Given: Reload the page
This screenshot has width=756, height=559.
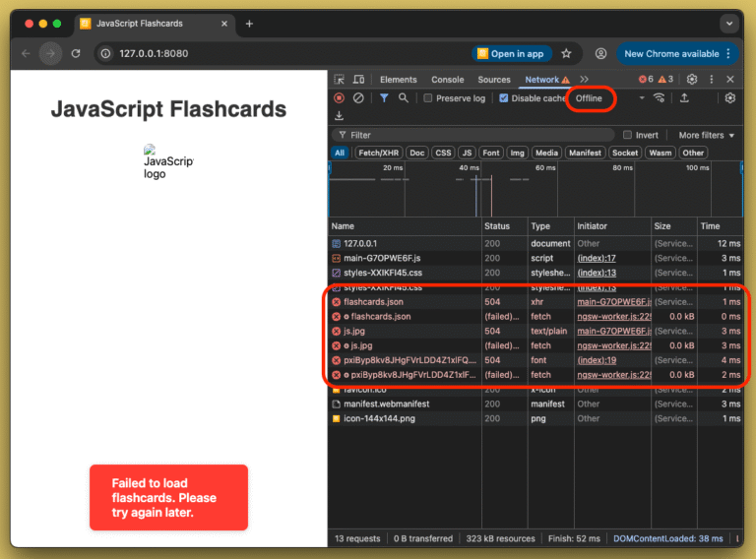Looking at the screenshot, I should point(76,53).
